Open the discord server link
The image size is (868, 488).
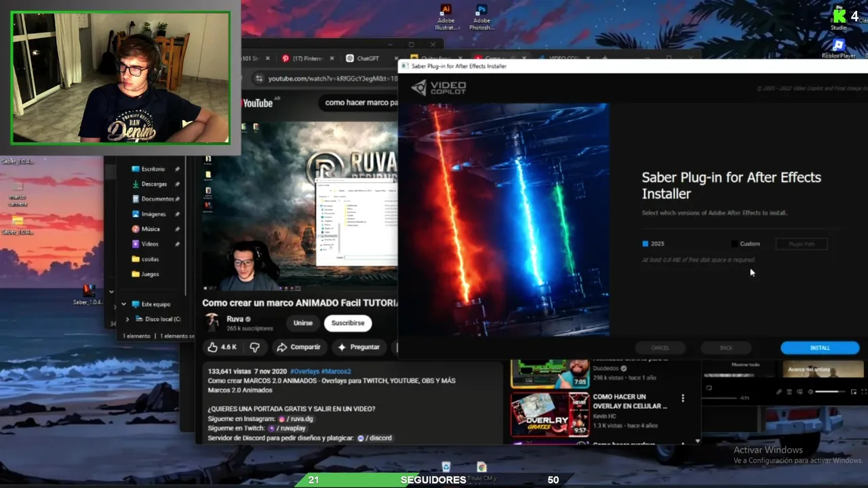[375, 438]
